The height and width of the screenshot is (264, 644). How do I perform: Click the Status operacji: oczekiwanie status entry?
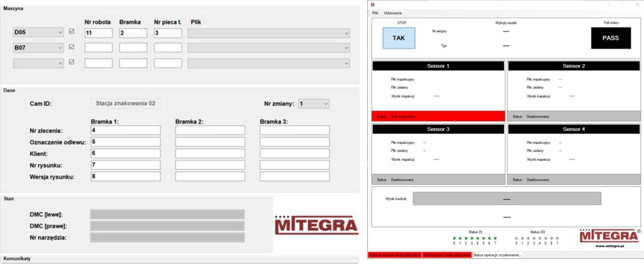click(x=497, y=255)
